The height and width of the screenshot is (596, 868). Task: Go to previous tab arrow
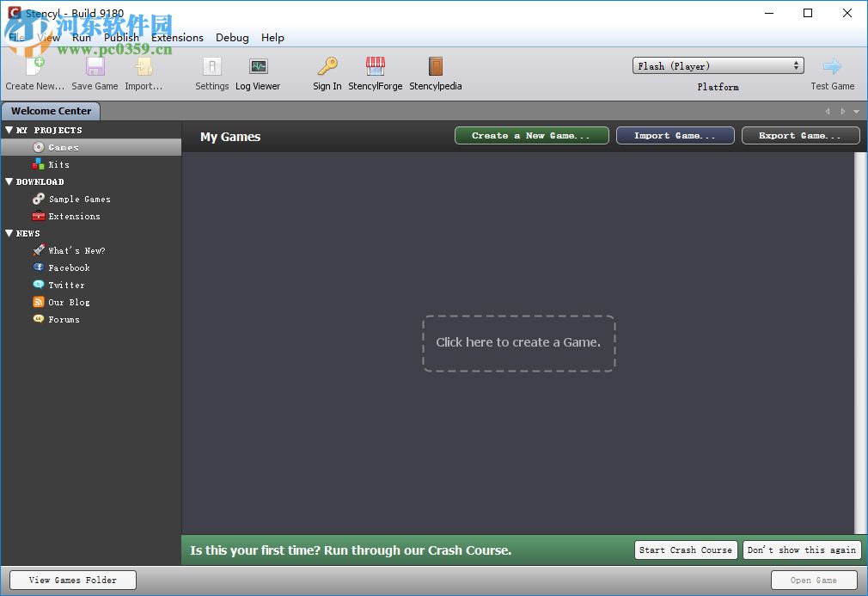point(828,111)
